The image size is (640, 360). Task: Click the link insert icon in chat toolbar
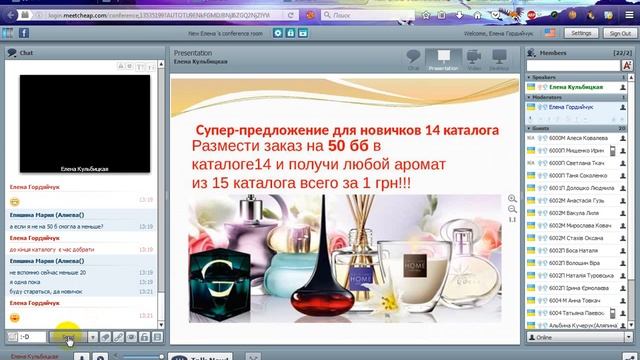pos(118,337)
